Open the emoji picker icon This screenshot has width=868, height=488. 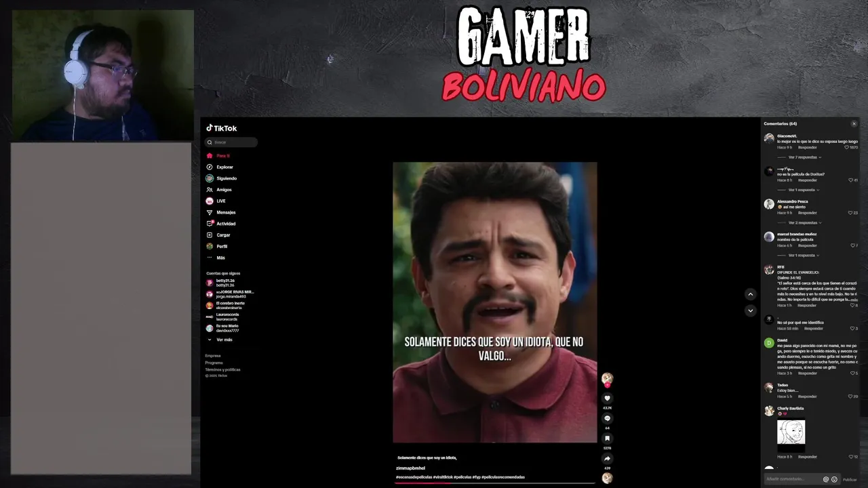pyautogui.click(x=834, y=479)
